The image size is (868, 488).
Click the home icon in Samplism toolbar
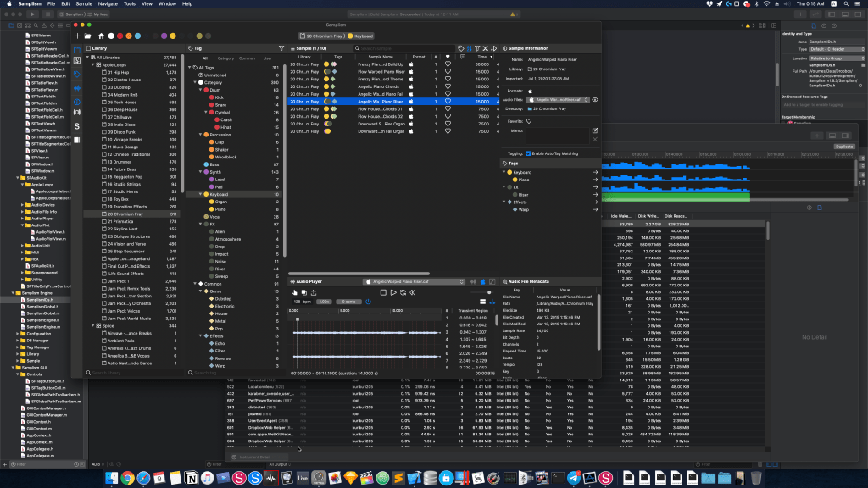point(101,36)
